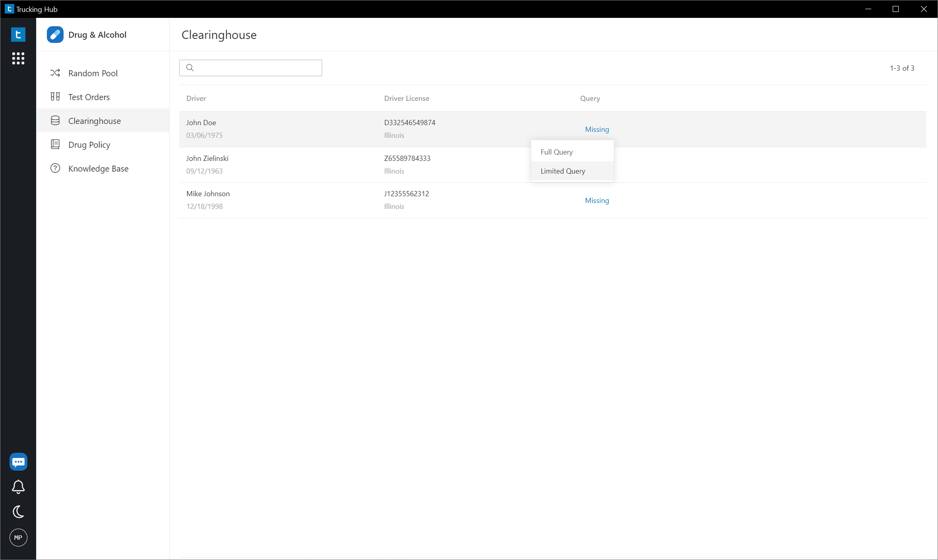Click the Driver column header
938x560 pixels.
[196, 98]
